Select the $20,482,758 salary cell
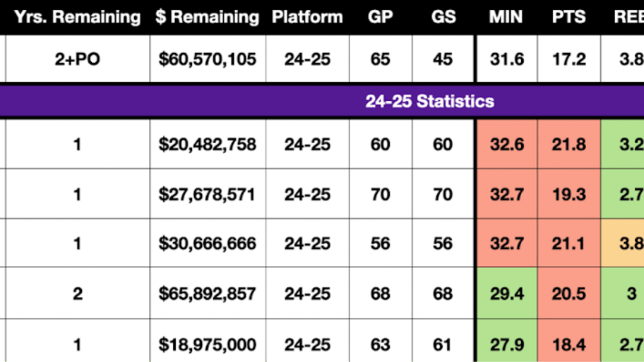Viewport: 644px width, 362px height. 208,144
